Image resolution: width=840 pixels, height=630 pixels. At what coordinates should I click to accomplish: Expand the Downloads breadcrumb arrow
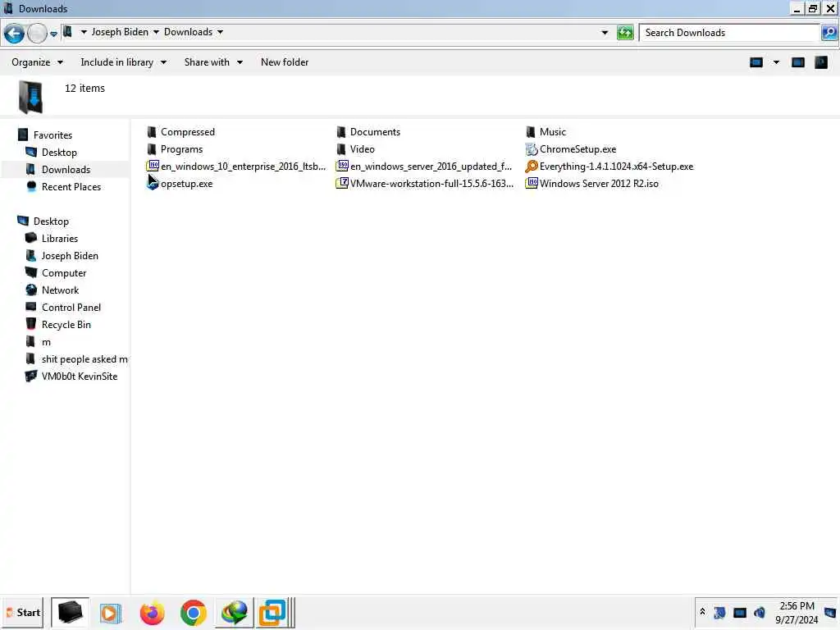[x=220, y=32]
